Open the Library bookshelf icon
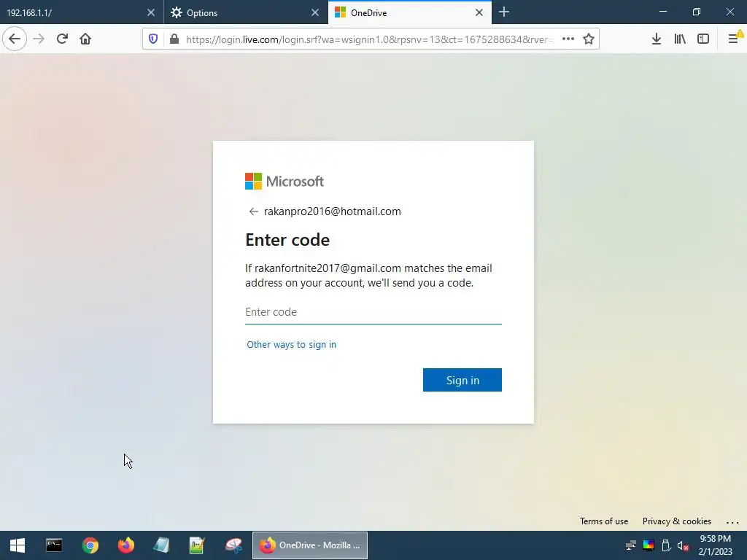This screenshot has height=560, width=747. [680, 39]
